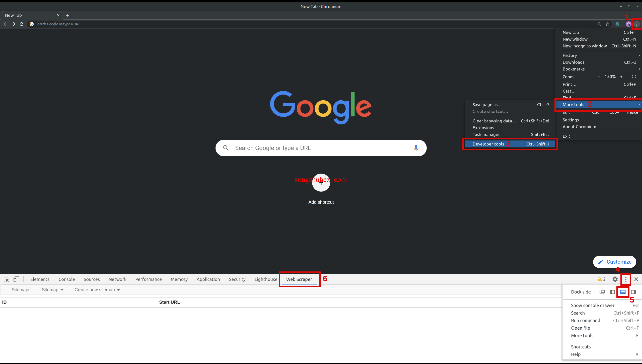
Task: Click the DevTools close button icon
Action: [636, 279]
